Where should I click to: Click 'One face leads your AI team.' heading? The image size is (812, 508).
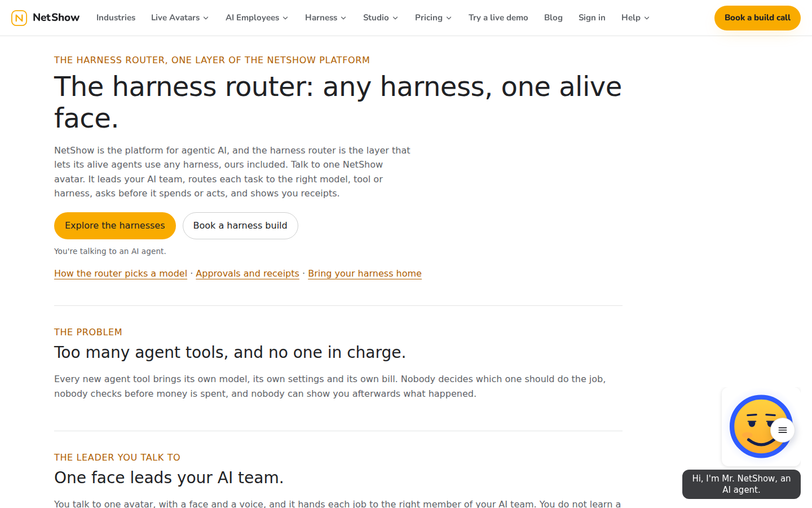pos(169,478)
